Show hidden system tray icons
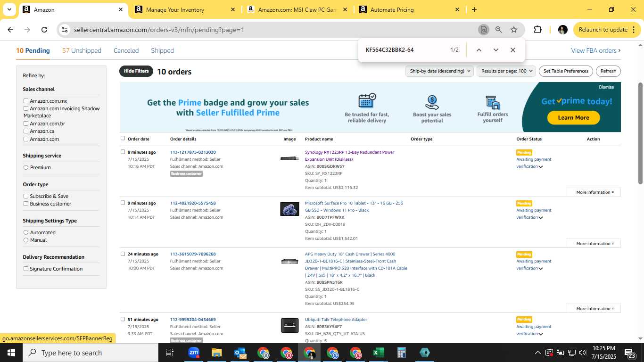Screen dimensions: 644x362 (x=537, y=353)
